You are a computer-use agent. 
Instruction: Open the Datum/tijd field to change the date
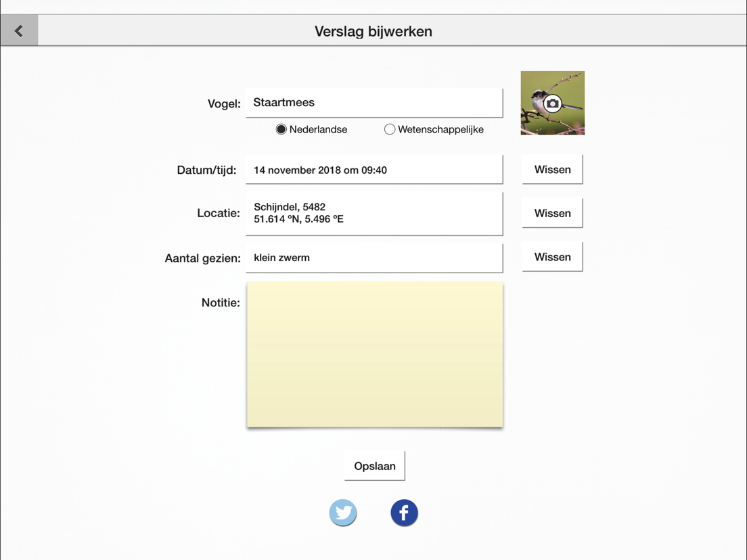pyautogui.click(x=373, y=170)
